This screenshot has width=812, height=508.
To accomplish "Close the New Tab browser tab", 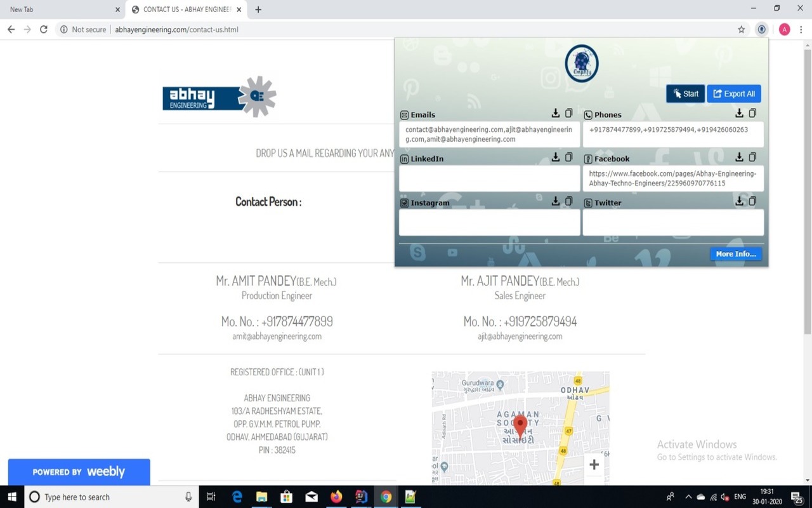I will coord(117,10).
